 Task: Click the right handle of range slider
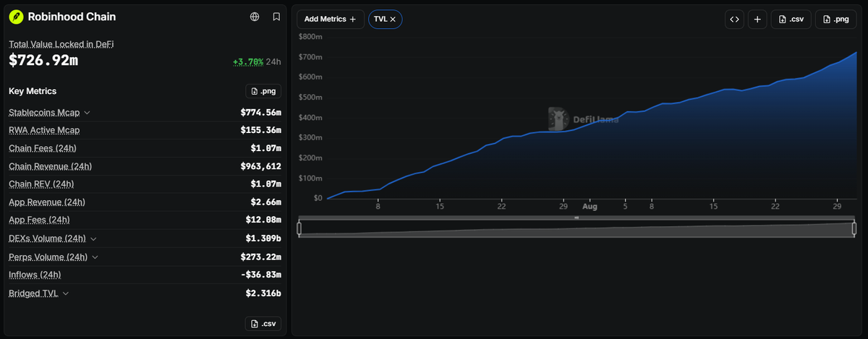coord(854,228)
